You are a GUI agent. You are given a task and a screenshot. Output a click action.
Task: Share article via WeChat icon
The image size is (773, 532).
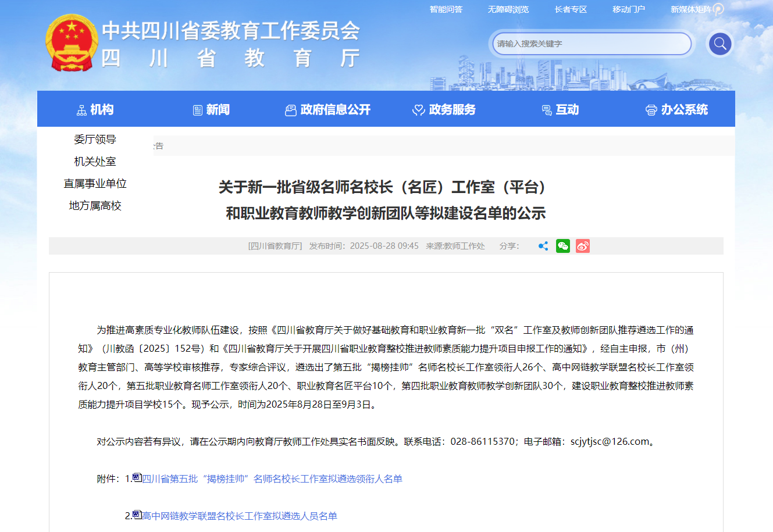(562, 246)
